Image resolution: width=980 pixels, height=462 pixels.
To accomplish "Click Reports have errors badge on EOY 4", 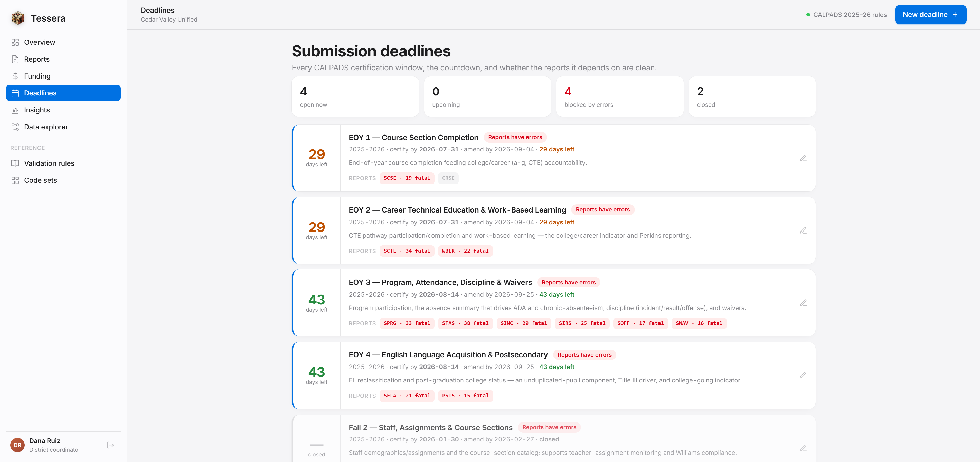I will (x=584, y=355).
